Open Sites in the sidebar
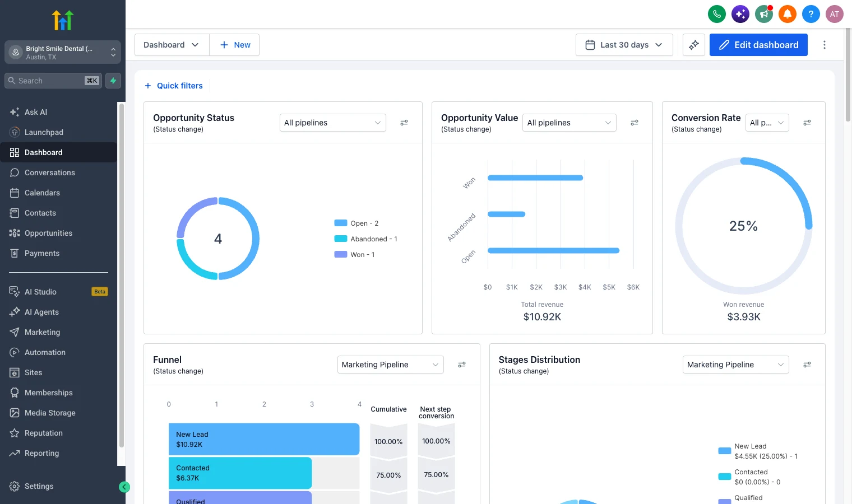Image resolution: width=852 pixels, height=504 pixels. click(x=59, y=372)
